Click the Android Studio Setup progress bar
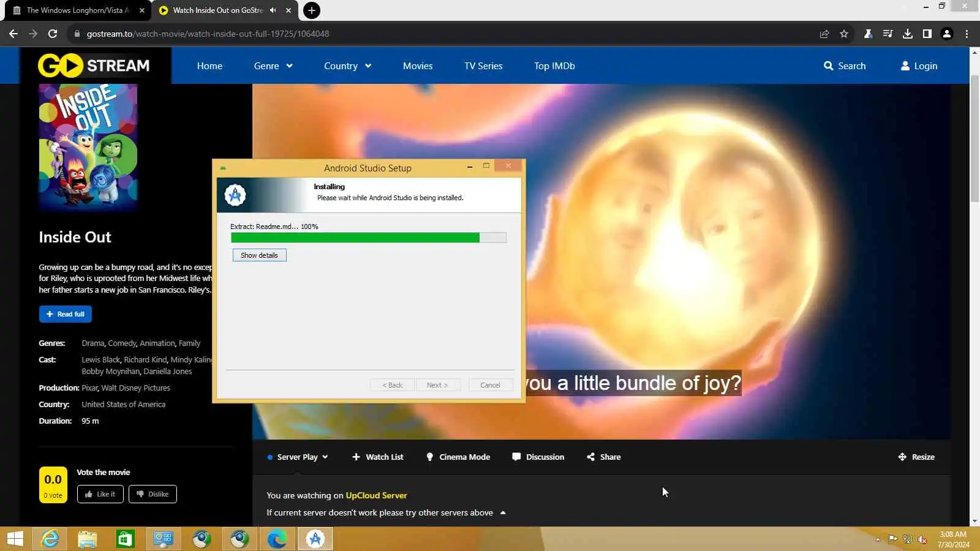Viewport: 980px width, 551px height. point(368,238)
